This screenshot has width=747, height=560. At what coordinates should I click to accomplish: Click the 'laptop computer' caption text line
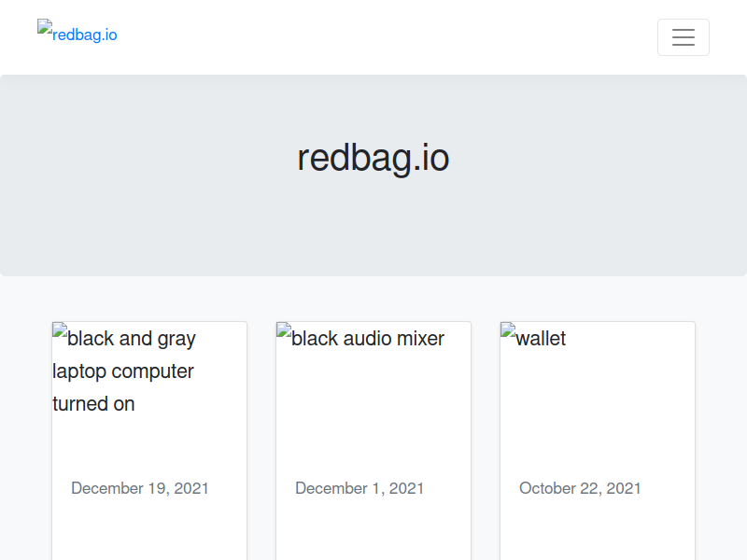click(123, 371)
